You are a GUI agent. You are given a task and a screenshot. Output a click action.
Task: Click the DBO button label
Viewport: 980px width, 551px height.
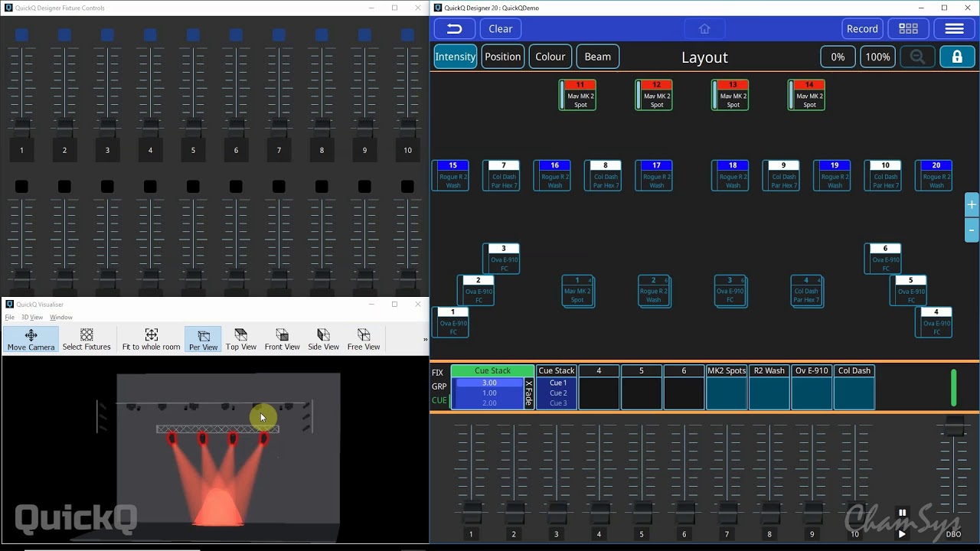coord(953,534)
